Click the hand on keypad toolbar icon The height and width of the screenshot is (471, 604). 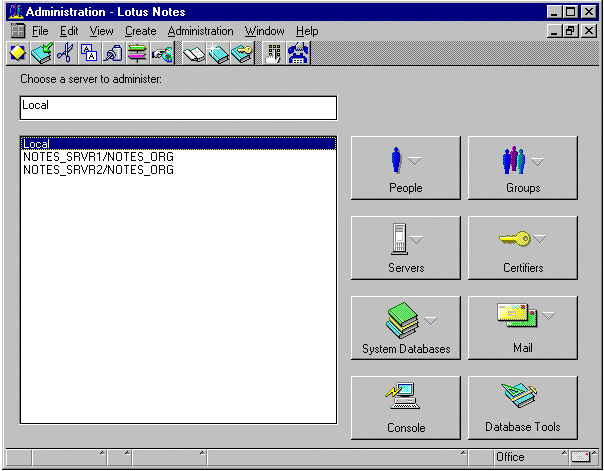pos(273,54)
